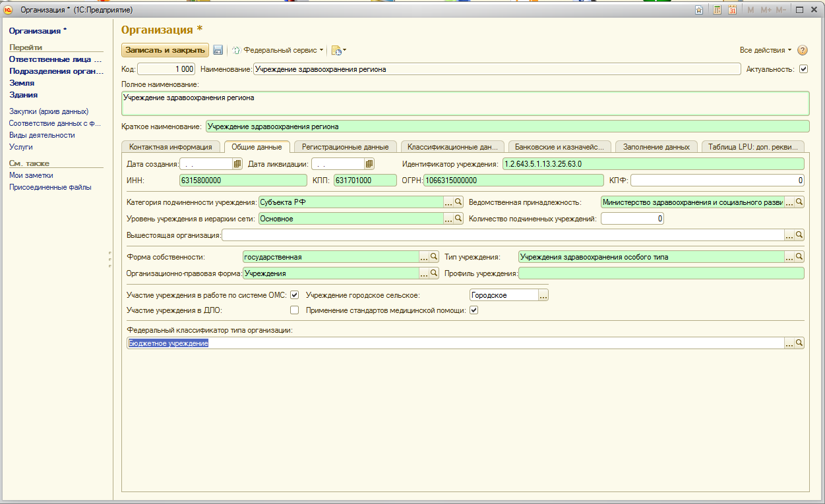Open the calendar icon in title bar
The height and width of the screenshot is (504, 825).
pos(732,10)
